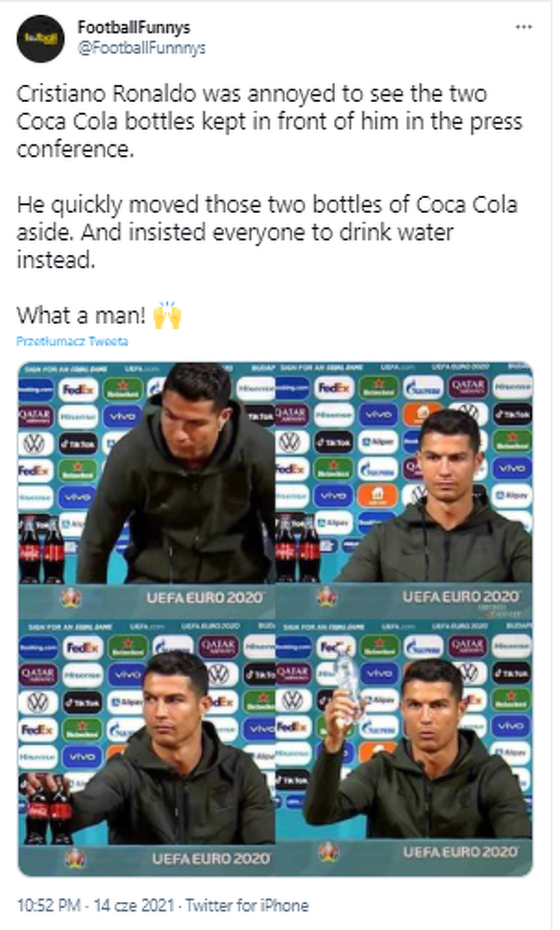Open the tweet's more options menu
Image resolution: width=560 pixels, height=930 pixels.
(525, 28)
